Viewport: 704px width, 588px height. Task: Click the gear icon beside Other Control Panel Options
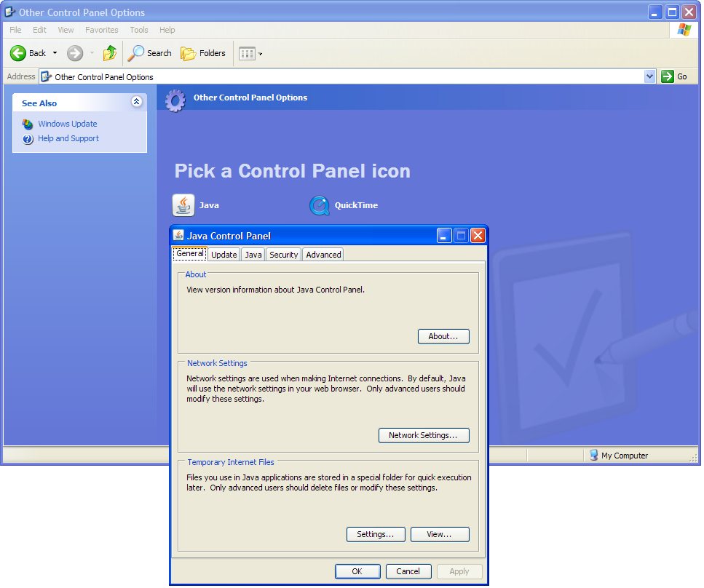pos(175,100)
